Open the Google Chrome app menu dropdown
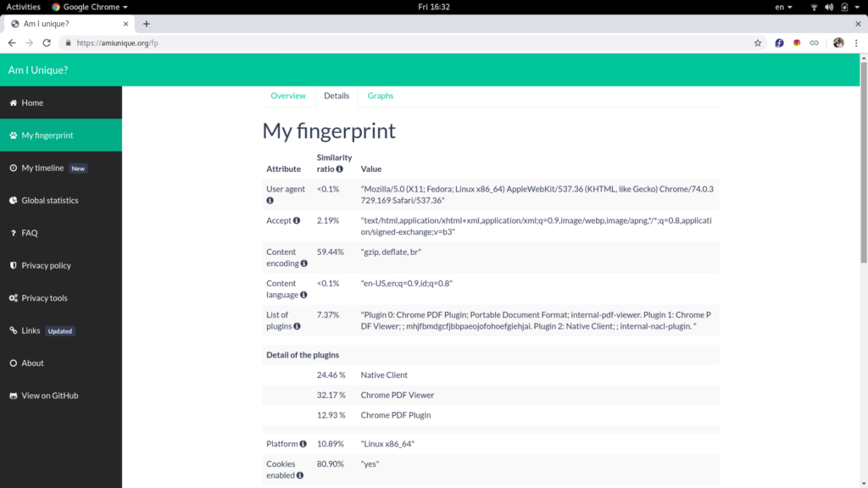The width and height of the screenshot is (868, 488). click(90, 7)
